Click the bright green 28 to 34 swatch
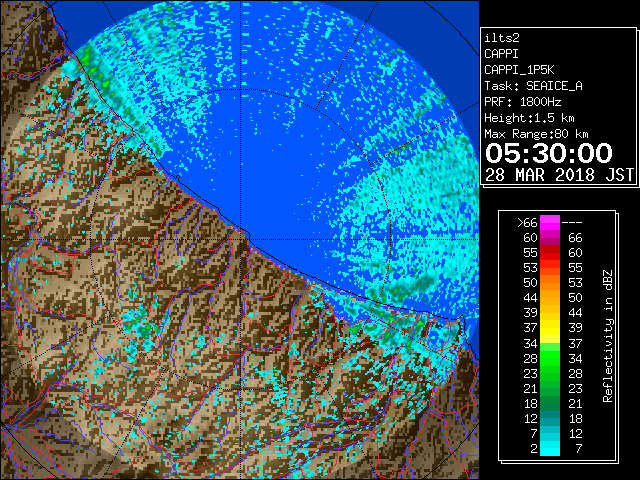Image resolution: width=640 pixels, height=480 pixels. click(x=550, y=358)
